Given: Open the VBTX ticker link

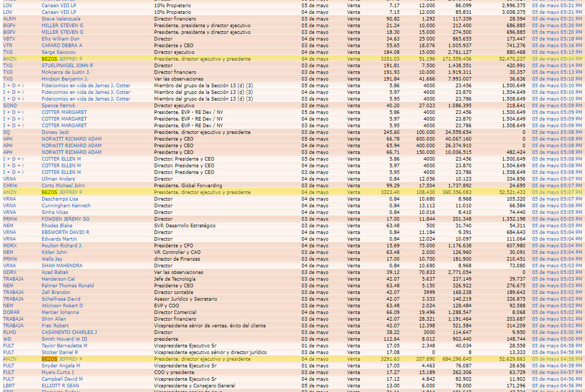Looking at the screenshot, I should click(x=9, y=38).
